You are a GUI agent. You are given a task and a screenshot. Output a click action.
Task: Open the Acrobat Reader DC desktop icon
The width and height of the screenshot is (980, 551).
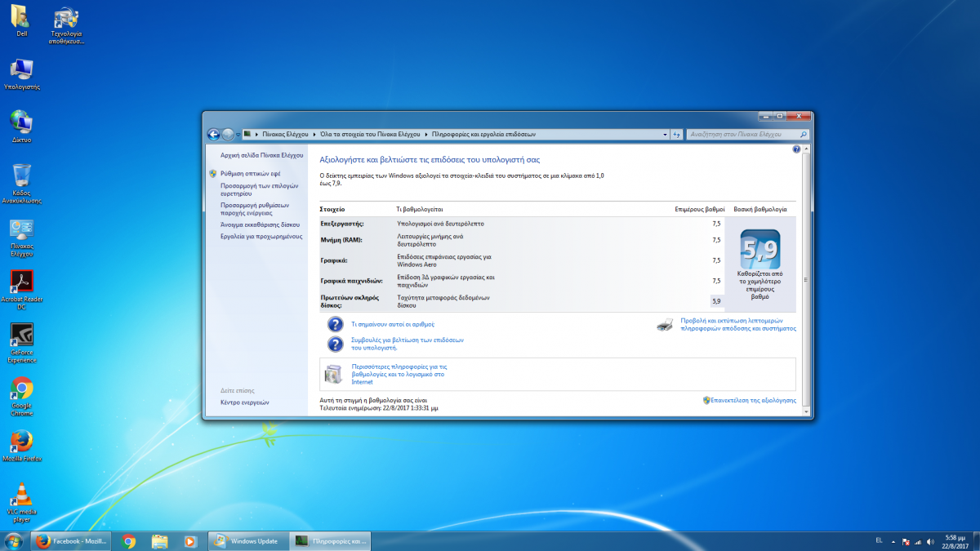coord(21,282)
